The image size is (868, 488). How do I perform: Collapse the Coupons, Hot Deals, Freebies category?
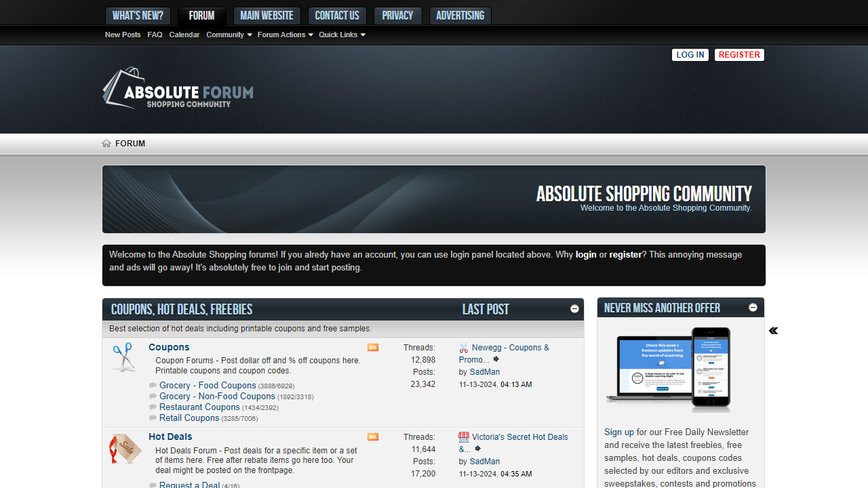pyautogui.click(x=574, y=308)
